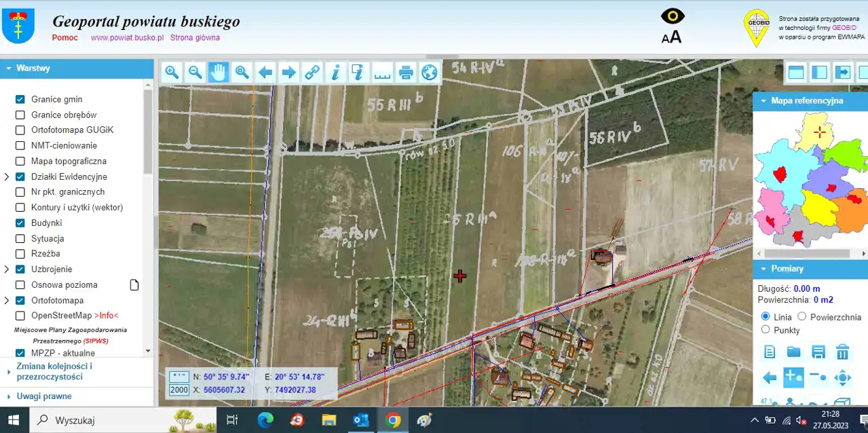Select the zoom out magnifier tool
868x433 pixels.
tap(195, 72)
